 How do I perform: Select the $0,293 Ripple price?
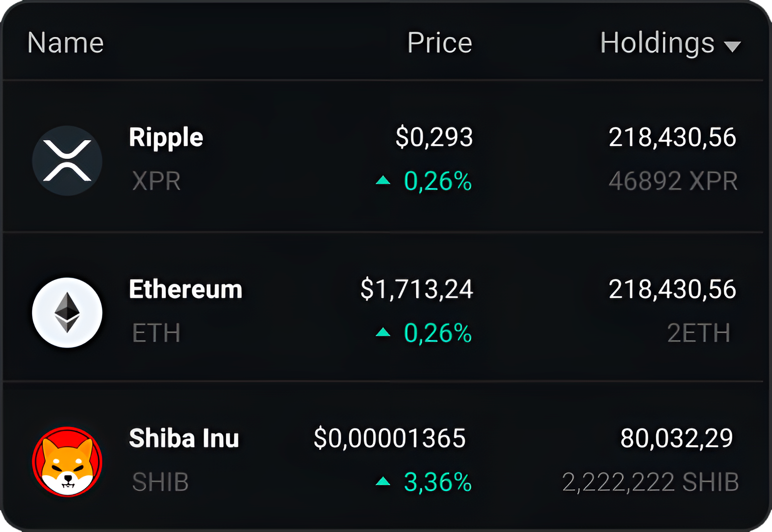pos(434,137)
